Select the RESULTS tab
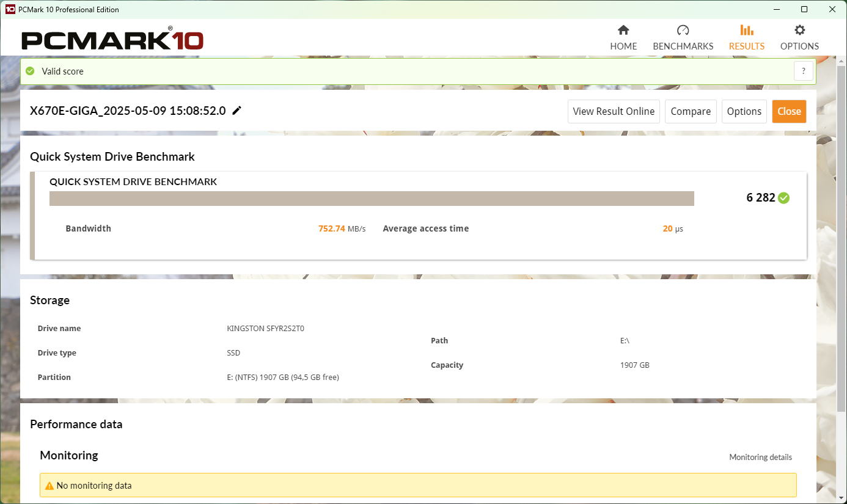 747,38
